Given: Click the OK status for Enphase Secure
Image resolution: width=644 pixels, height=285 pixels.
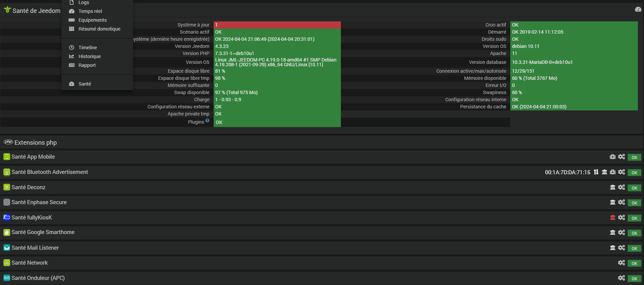Looking at the screenshot, I should (x=634, y=203).
